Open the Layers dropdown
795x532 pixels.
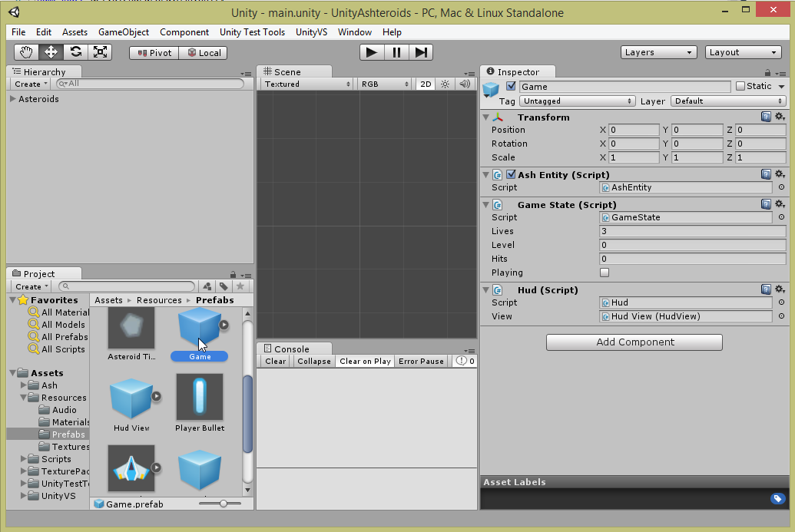[658, 52]
